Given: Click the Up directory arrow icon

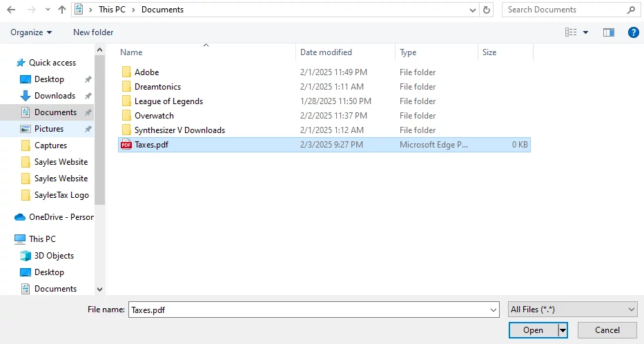Looking at the screenshot, I should [x=62, y=10].
